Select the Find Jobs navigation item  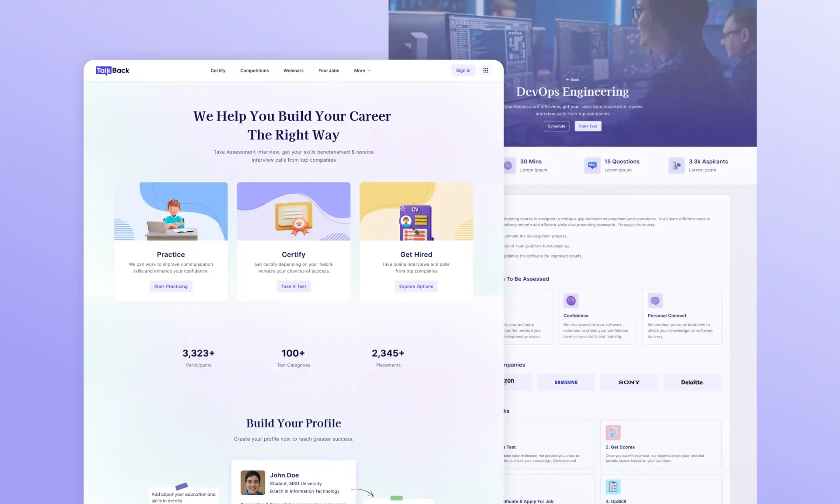(329, 71)
